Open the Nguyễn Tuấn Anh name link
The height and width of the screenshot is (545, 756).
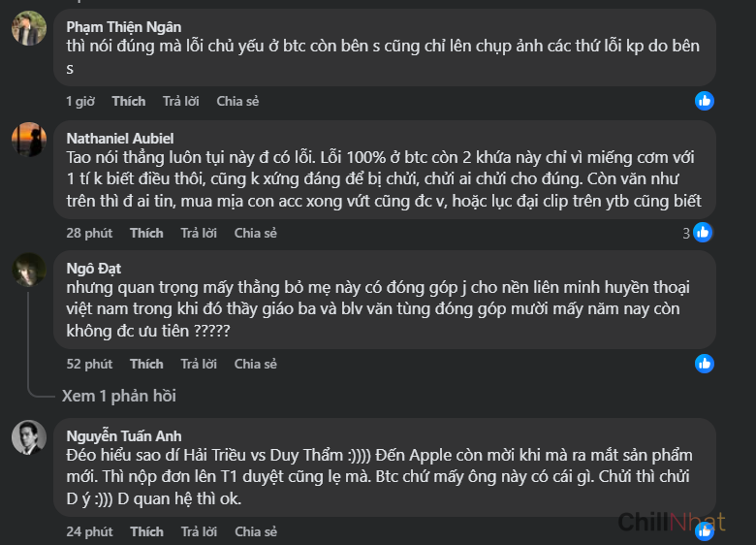pyautogui.click(x=124, y=436)
